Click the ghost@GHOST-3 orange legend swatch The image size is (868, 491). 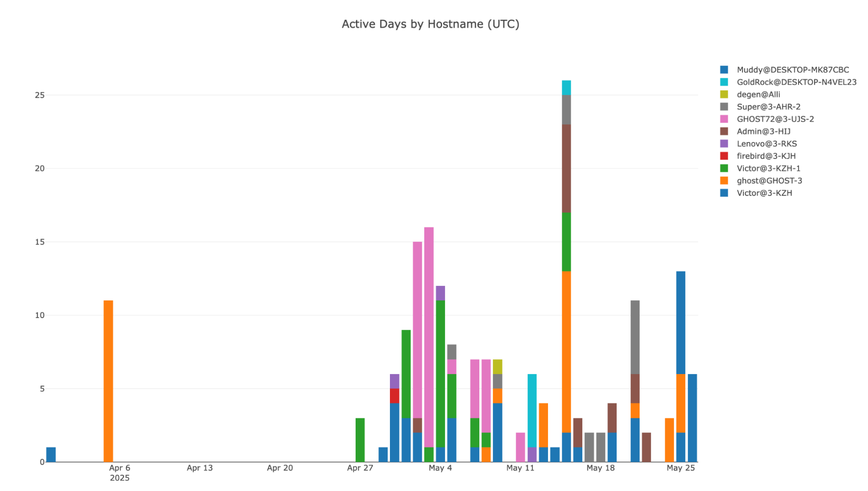pyautogui.click(x=724, y=181)
